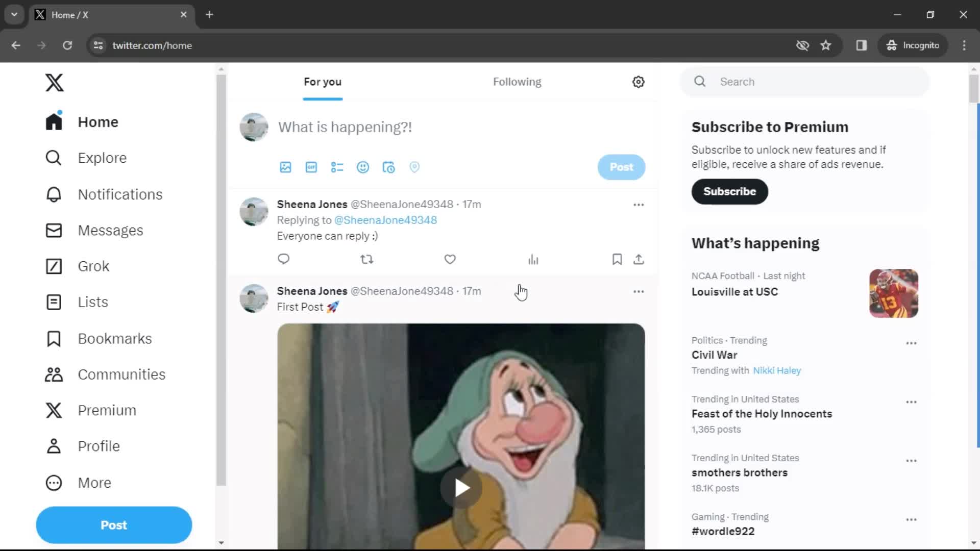Toggle like heart on Sheena Jones reply
The image size is (980, 551).
[x=450, y=259]
